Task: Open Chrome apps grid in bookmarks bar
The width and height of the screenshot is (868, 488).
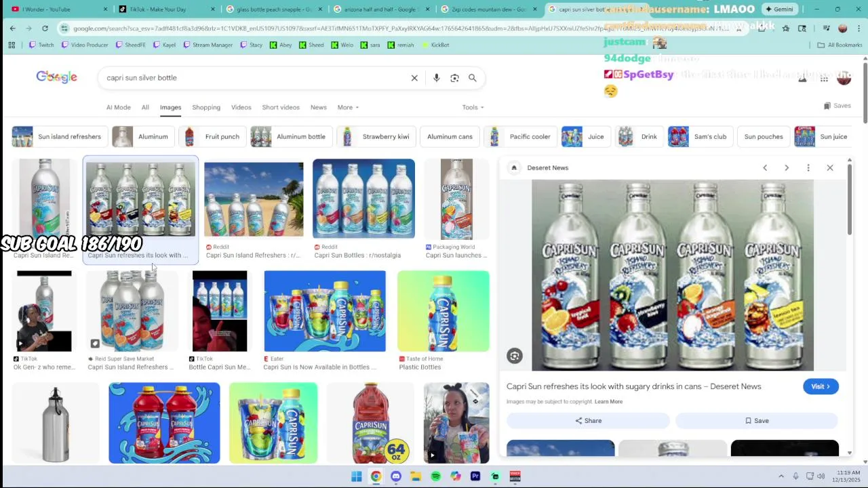Action: 12,45
